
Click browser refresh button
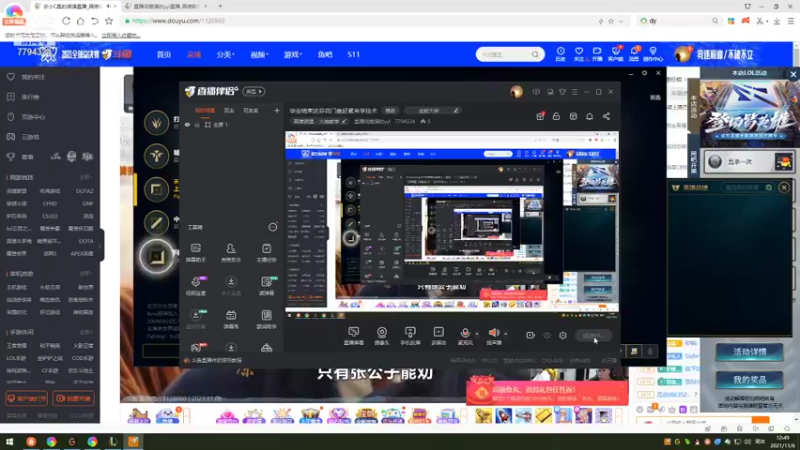point(66,21)
